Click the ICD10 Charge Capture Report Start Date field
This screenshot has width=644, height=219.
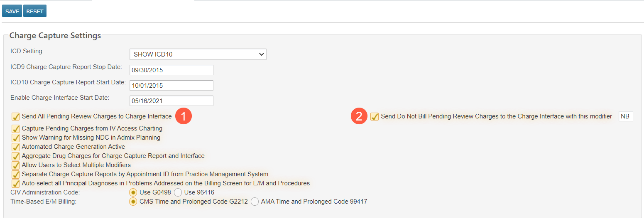(171, 85)
